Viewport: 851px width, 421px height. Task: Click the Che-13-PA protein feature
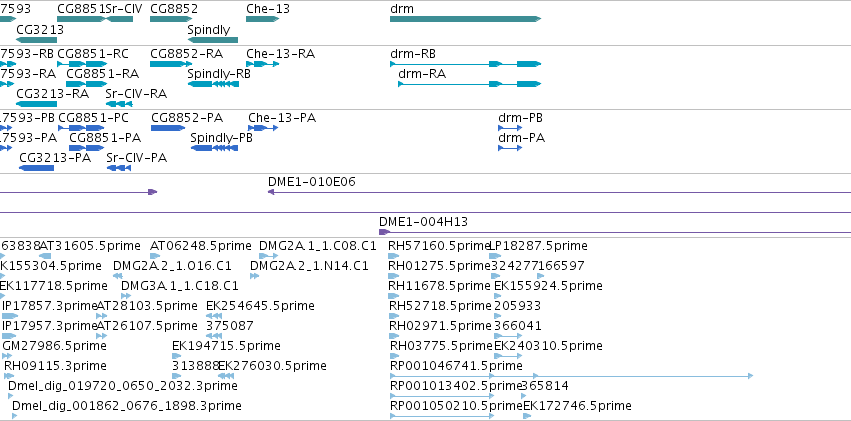click(263, 128)
